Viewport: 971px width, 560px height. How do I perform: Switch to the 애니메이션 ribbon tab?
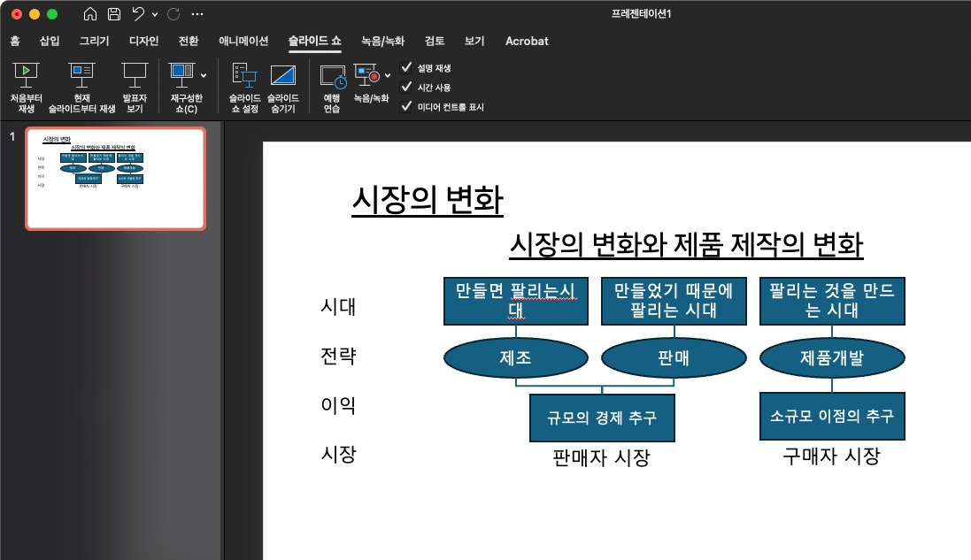pyautogui.click(x=243, y=41)
